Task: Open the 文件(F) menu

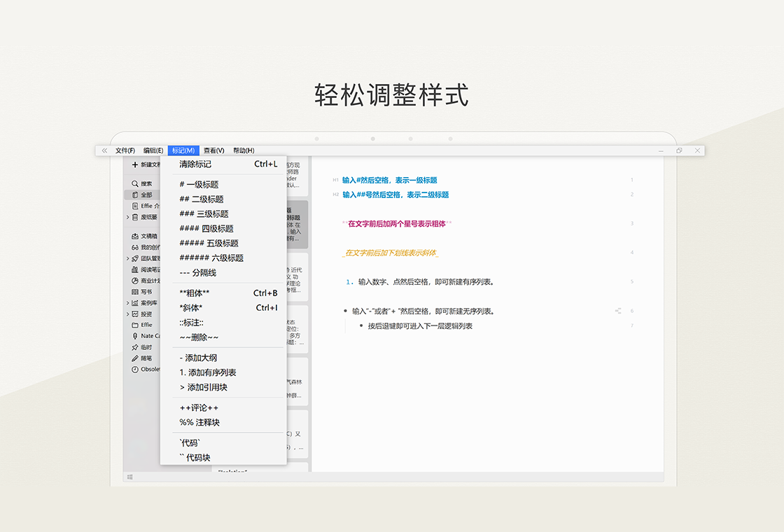Action: [x=125, y=150]
